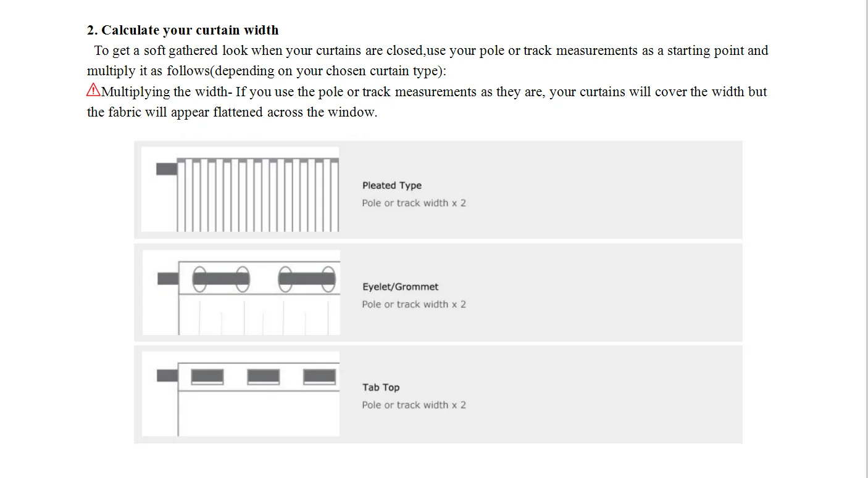Screen dimensions: 868x478
Task: Click the "Eyelet/Grommet" label
Action: pyautogui.click(x=400, y=287)
